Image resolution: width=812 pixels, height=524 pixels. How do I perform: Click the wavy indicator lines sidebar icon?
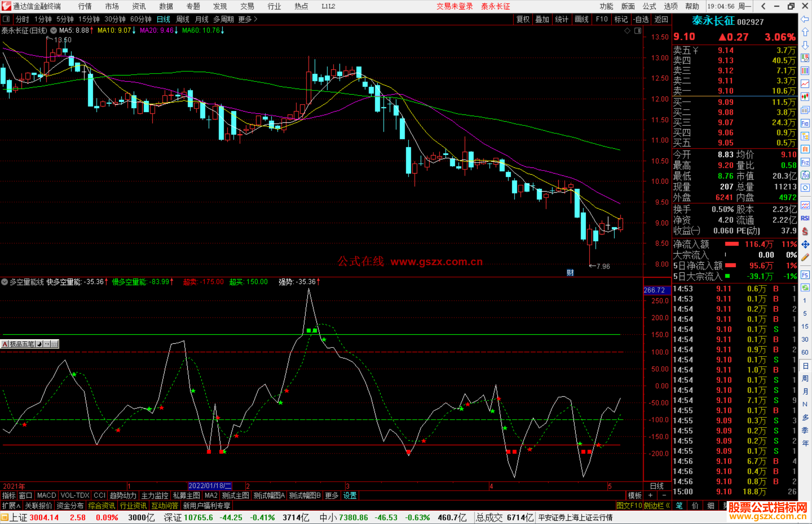coord(805,205)
